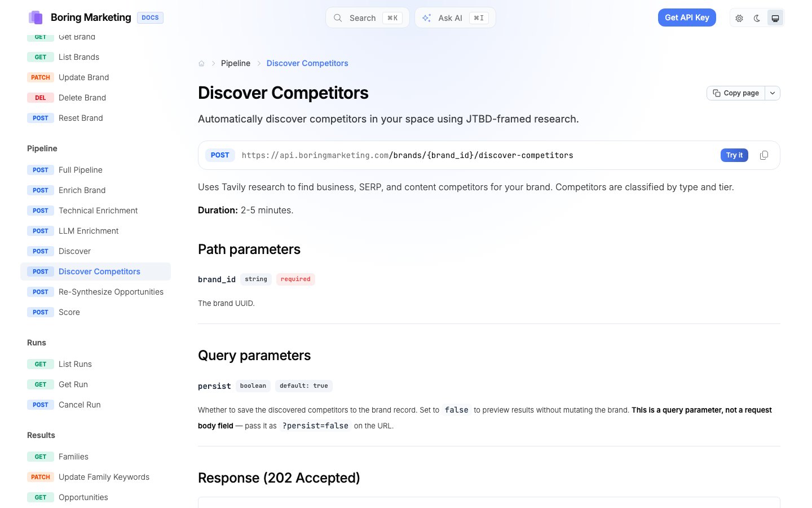
Task: Open Update Family Keywords in the sidebar
Action: 96,477
